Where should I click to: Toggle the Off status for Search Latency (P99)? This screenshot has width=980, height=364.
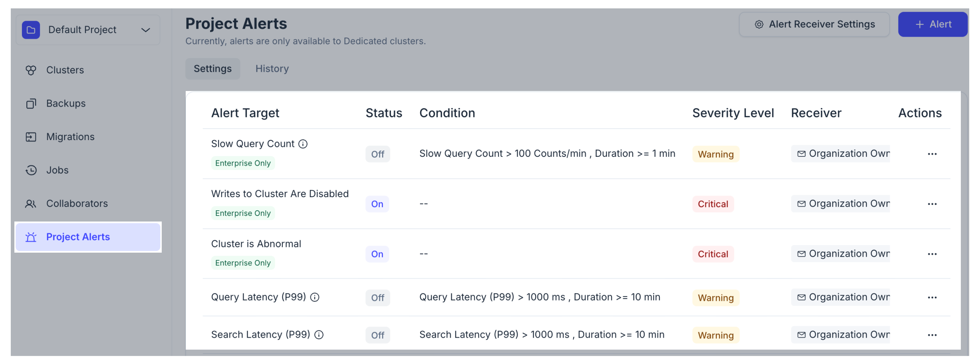pos(378,335)
